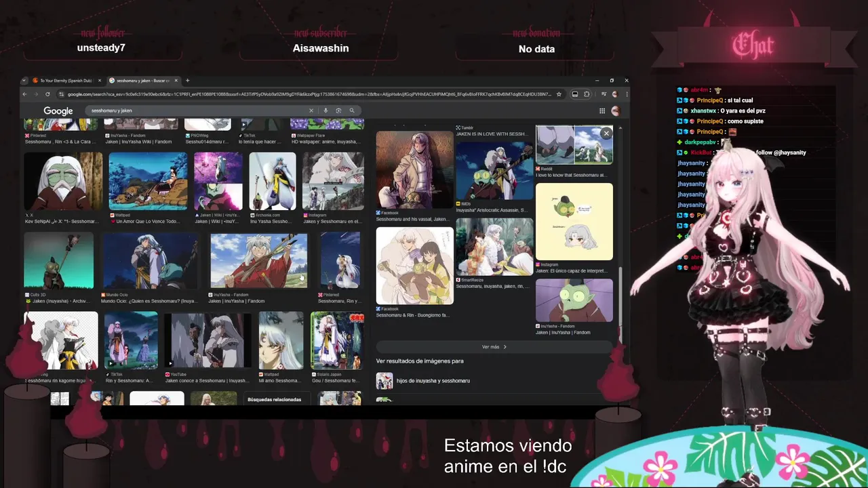Click the Google logo
This screenshot has width=868, height=488.
click(58, 111)
